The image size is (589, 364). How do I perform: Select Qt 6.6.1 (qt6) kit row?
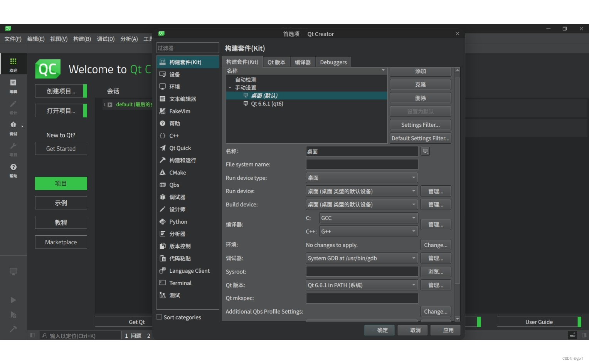(306, 104)
